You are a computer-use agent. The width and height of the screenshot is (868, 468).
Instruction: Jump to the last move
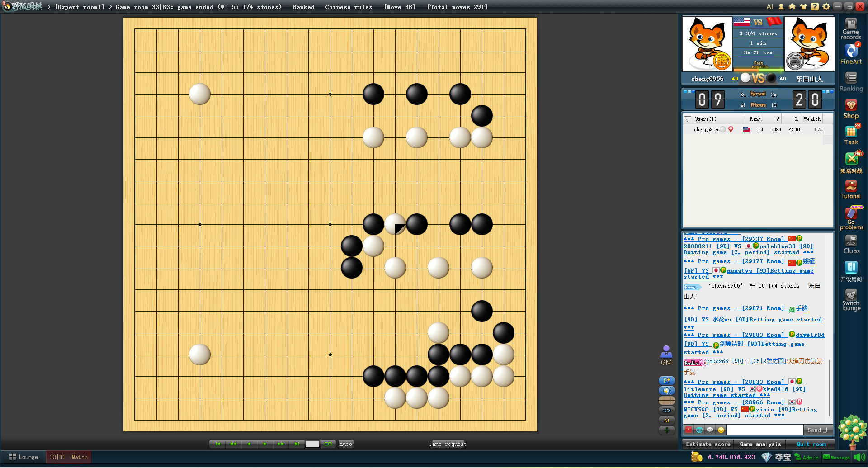(x=297, y=444)
